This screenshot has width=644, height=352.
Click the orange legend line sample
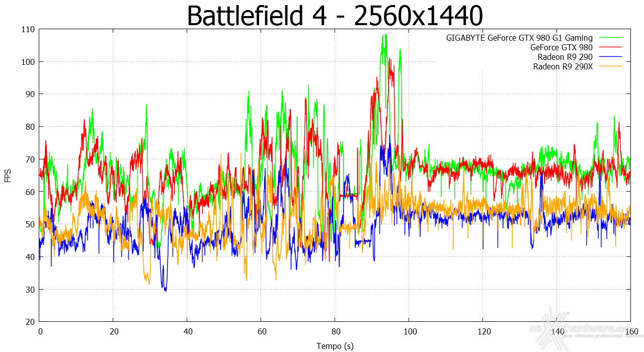610,66
